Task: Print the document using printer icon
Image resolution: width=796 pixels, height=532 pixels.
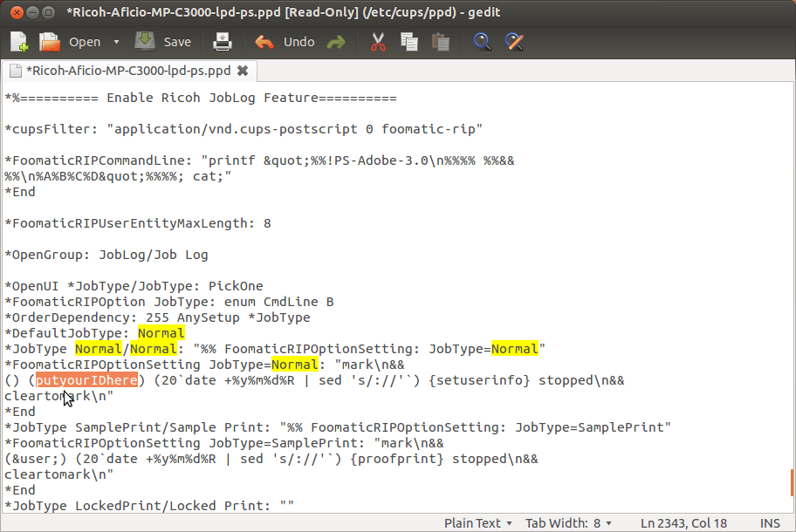Action: tap(223, 42)
